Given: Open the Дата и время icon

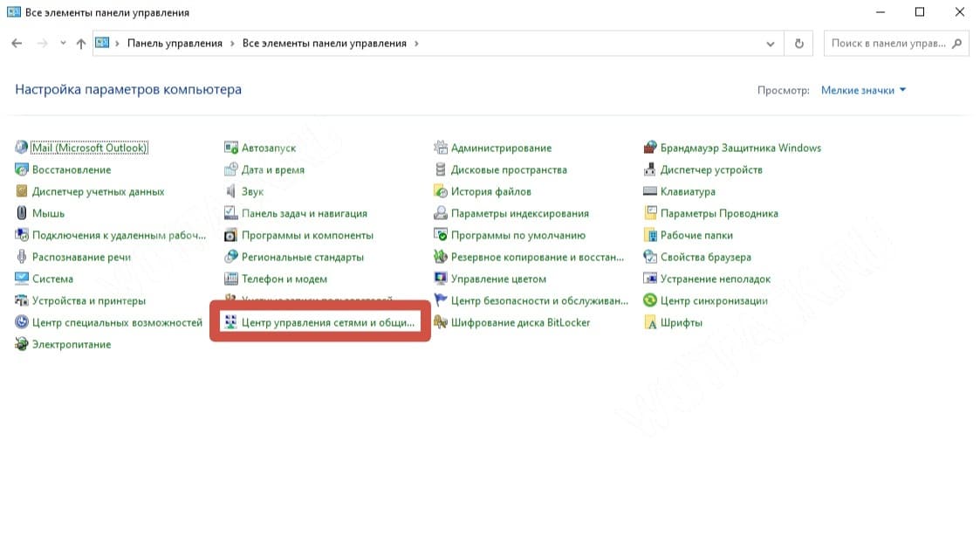Looking at the screenshot, I should tap(231, 169).
